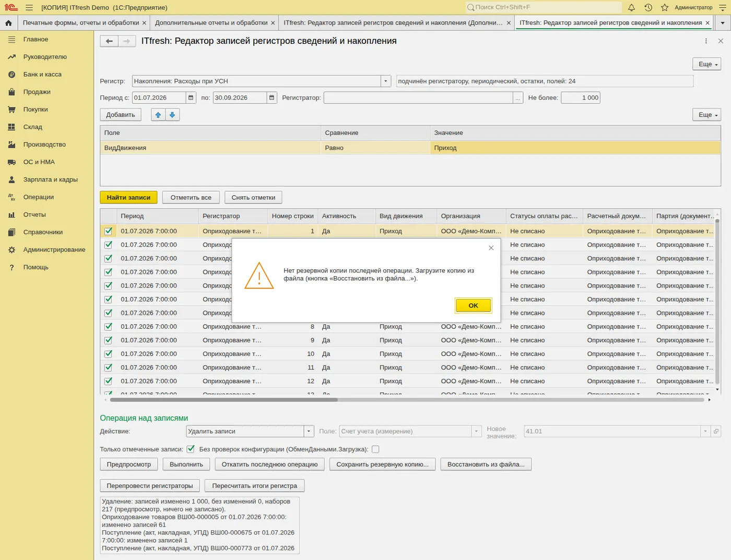Open notifications bell icon

click(631, 7)
